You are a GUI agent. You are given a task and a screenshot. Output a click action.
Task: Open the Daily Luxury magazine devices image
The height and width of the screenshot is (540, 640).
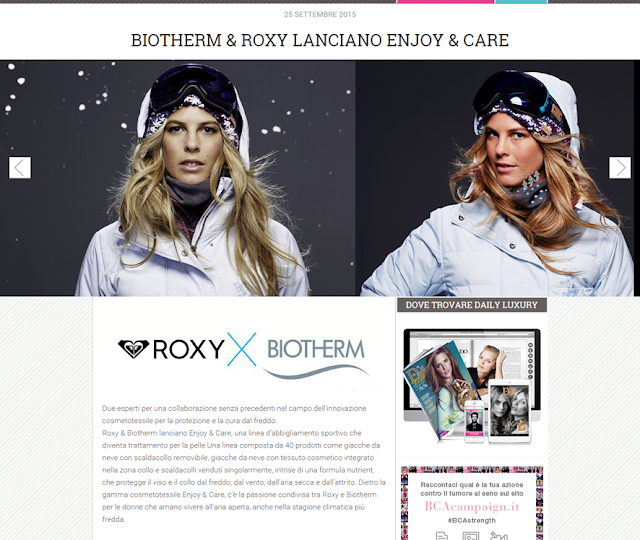472,386
